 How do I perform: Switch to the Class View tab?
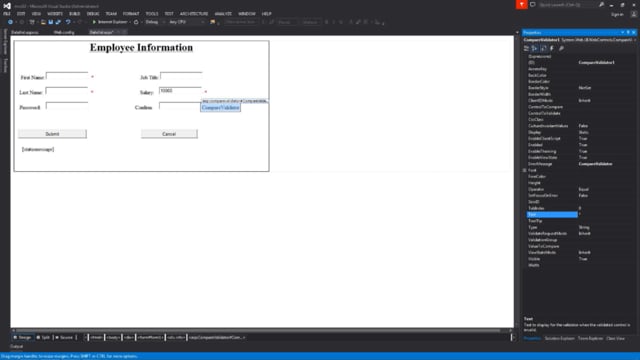pos(616,338)
